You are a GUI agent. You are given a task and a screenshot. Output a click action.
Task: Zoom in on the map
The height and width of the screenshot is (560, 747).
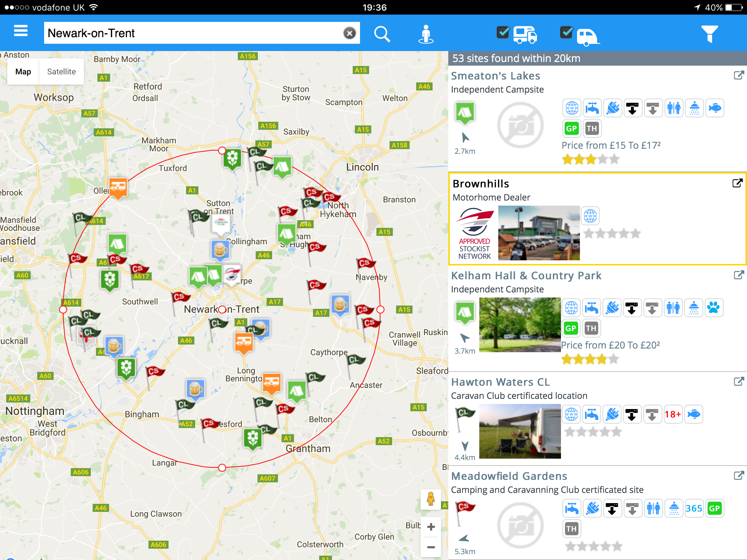pos(431,527)
